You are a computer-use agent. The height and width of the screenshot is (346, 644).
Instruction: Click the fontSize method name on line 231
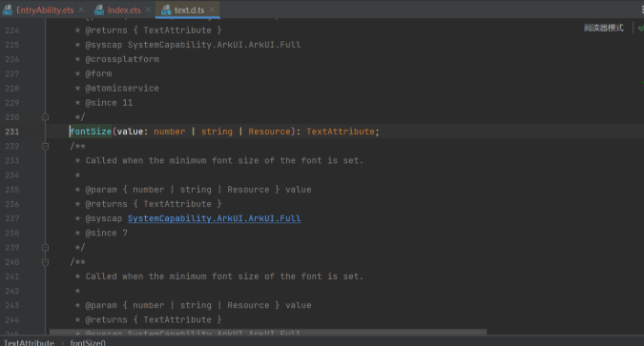(91, 132)
